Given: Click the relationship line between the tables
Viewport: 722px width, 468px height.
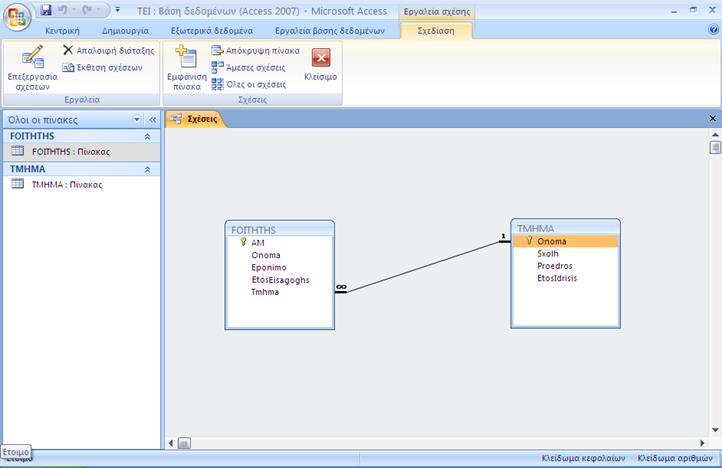Looking at the screenshot, I should pyautogui.click(x=423, y=267).
